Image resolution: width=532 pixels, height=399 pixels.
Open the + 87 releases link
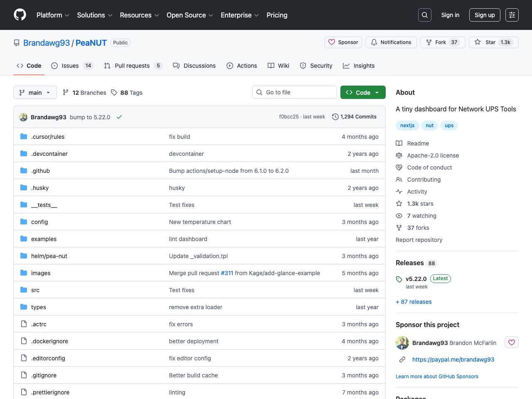414,302
